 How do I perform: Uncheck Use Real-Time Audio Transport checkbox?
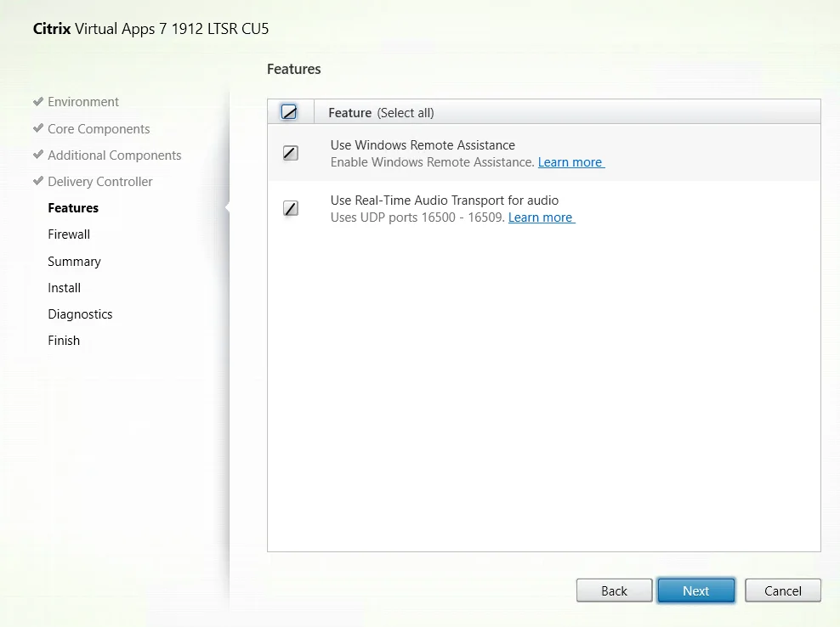click(x=291, y=208)
